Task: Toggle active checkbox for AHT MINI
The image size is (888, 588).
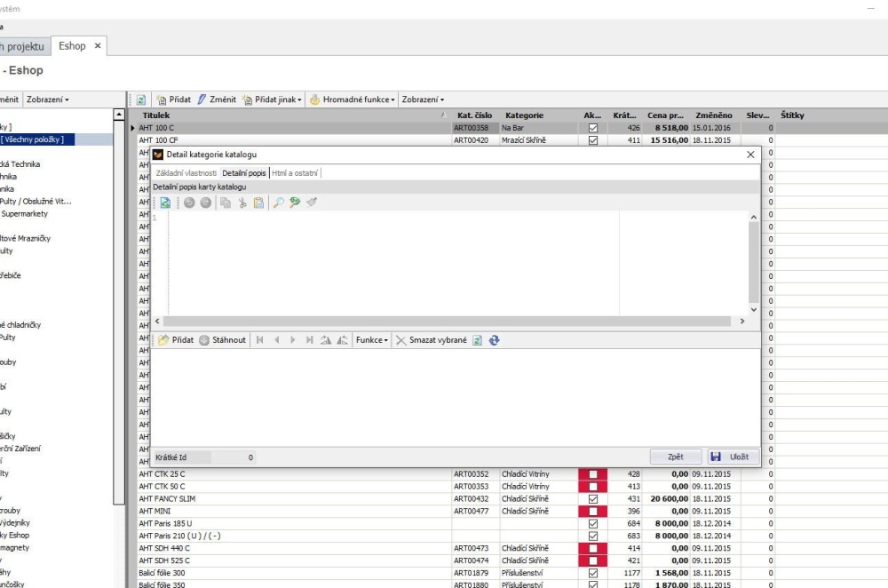Action: pyautogui.click(x=593, y=512)
